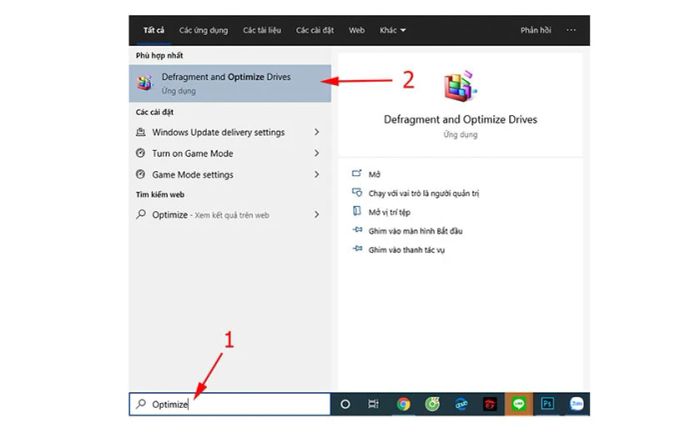
Task: Expand Windows Update delivery settings chevron
Action: [317, 132]
